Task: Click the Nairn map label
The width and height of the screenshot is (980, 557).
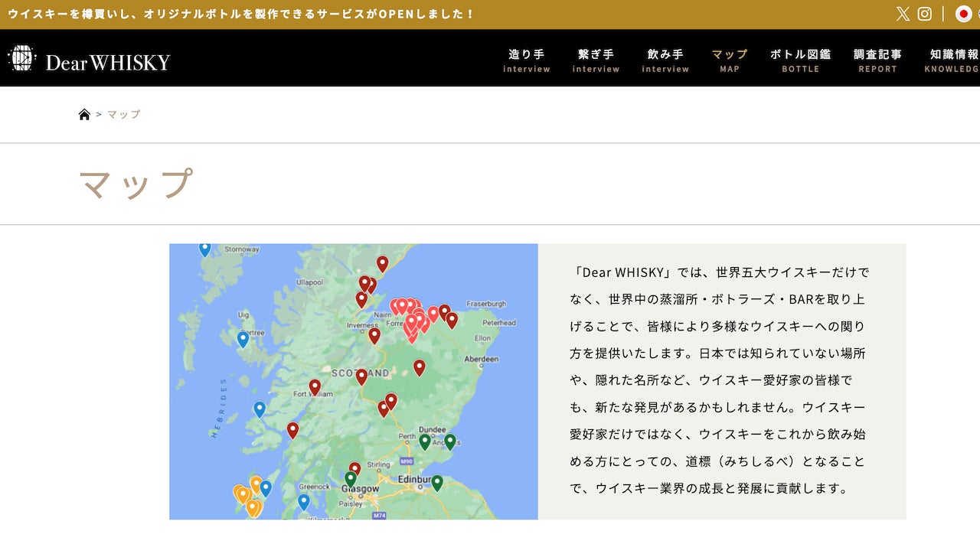Action: (x=382, y=315)
